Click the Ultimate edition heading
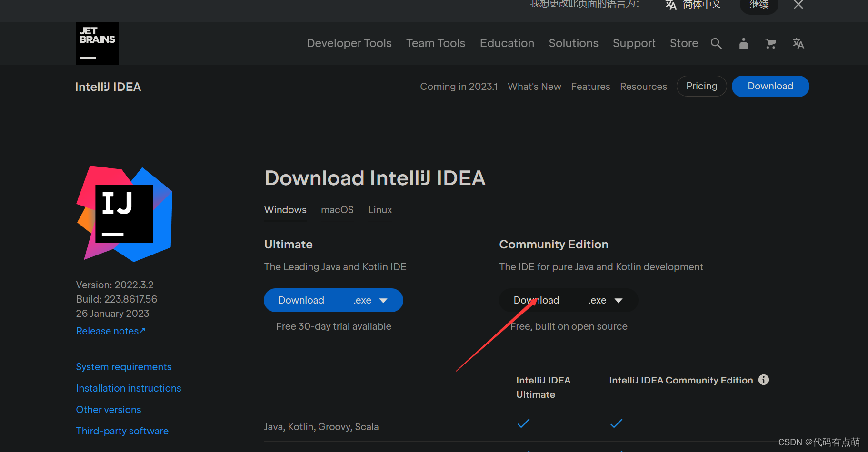Image resolution: width=868 pixels, height=452 pixels. click(289, 245)
